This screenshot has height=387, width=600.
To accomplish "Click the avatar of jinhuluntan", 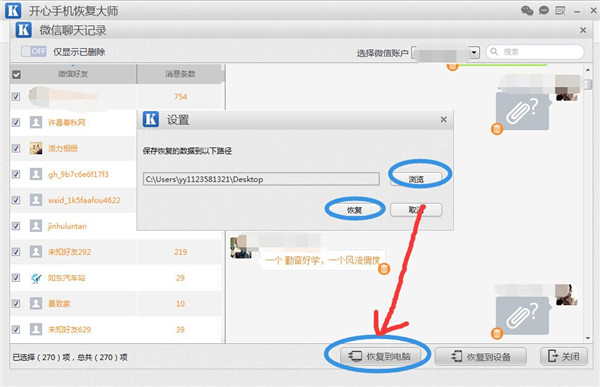I will pos(36,226).
